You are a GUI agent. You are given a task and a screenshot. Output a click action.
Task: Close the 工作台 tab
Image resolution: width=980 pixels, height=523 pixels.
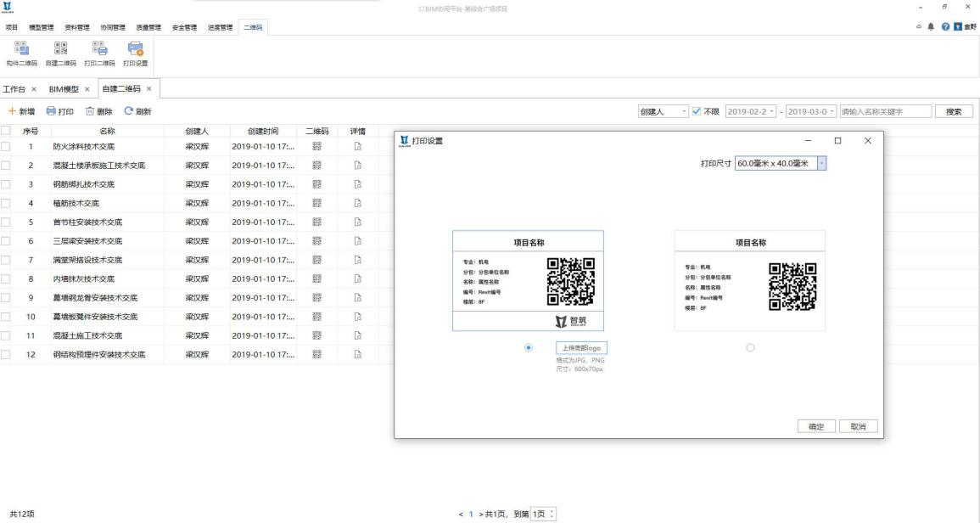[x=34, y=89]
